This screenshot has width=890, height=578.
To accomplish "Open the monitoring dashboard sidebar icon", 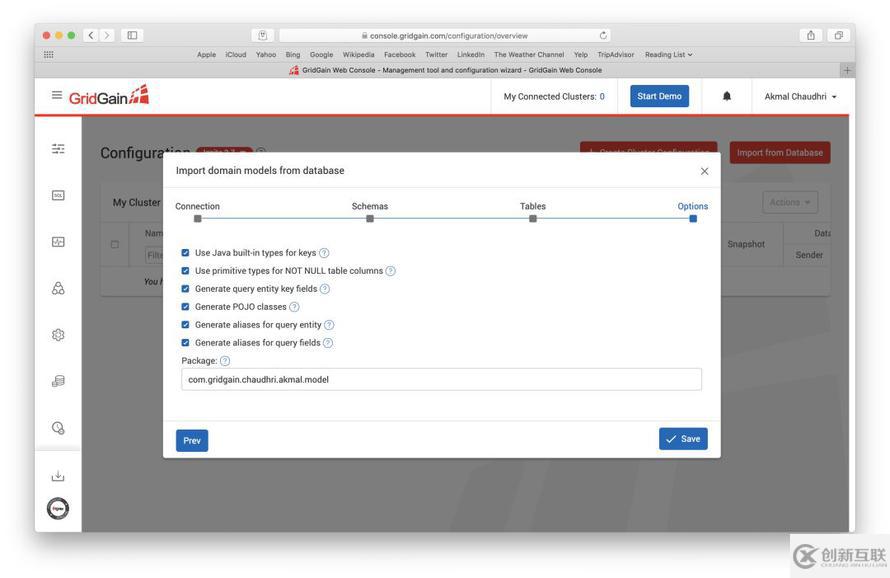I will click(x=58, y=242).
